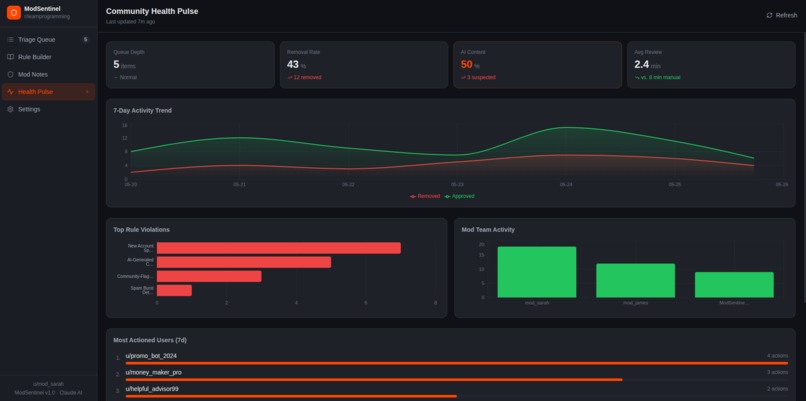The image size is (806, 401).
Task: Click the '12 removed' text
Action: pos(307,78)
